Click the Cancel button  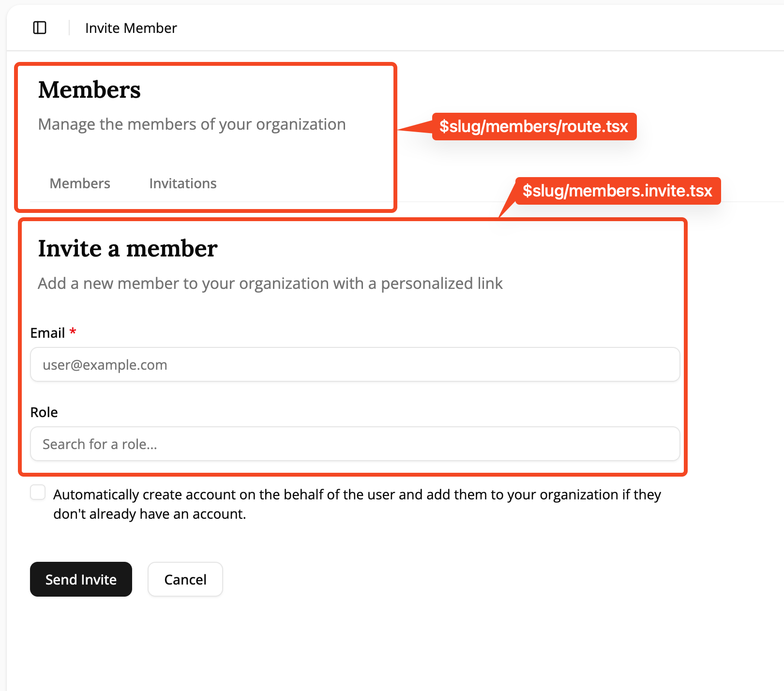click(x=185, y=579)
